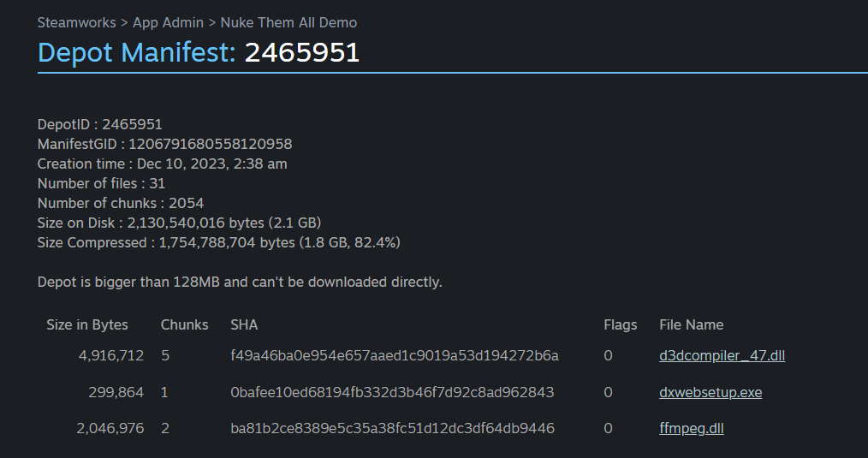Image resolution: width=868 pixels, height=458 pixels.
Task: Go to App Admin breadcrumb
Action: 168,23
